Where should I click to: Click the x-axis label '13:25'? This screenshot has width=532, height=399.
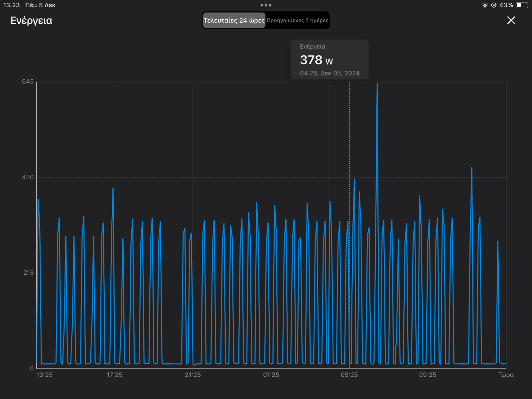tap(44, 375)
